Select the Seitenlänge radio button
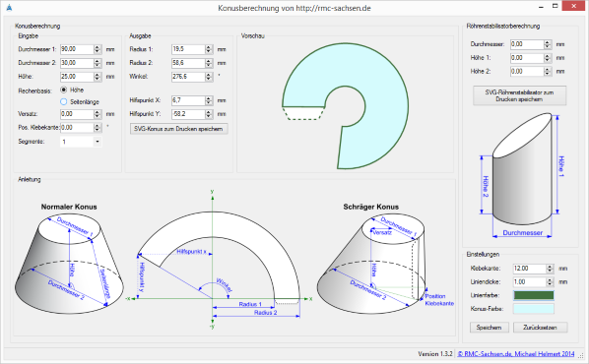Viewport: 589px width, 364px height. [x=63, y=101]
